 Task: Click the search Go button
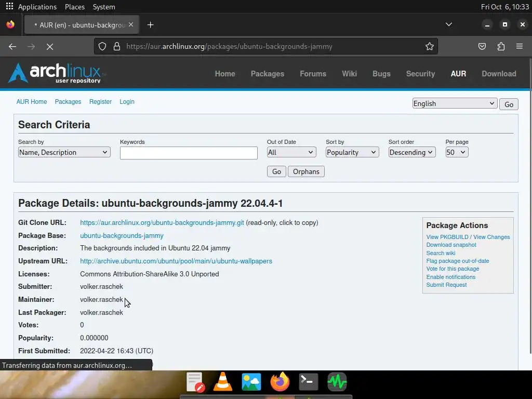pyautogui.click(x=276, y=171)
